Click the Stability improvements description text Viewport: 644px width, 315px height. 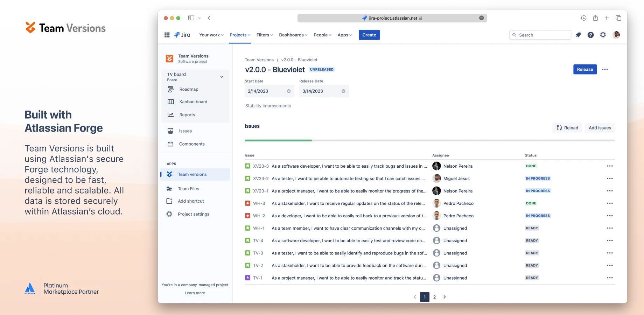[268, 106]
